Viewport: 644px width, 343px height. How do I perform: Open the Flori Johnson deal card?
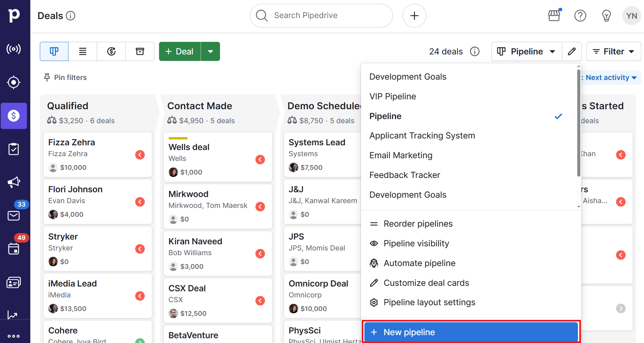click(x=98, y=202)
